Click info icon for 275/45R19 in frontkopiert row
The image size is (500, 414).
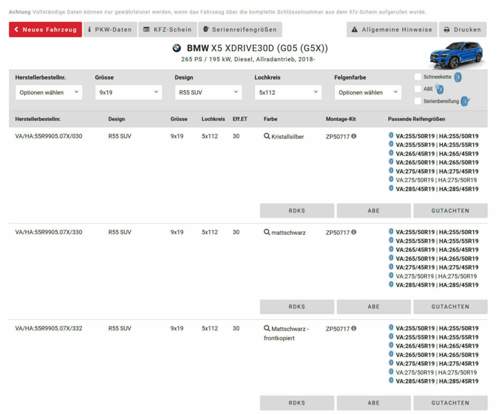(x=391, y=363)
